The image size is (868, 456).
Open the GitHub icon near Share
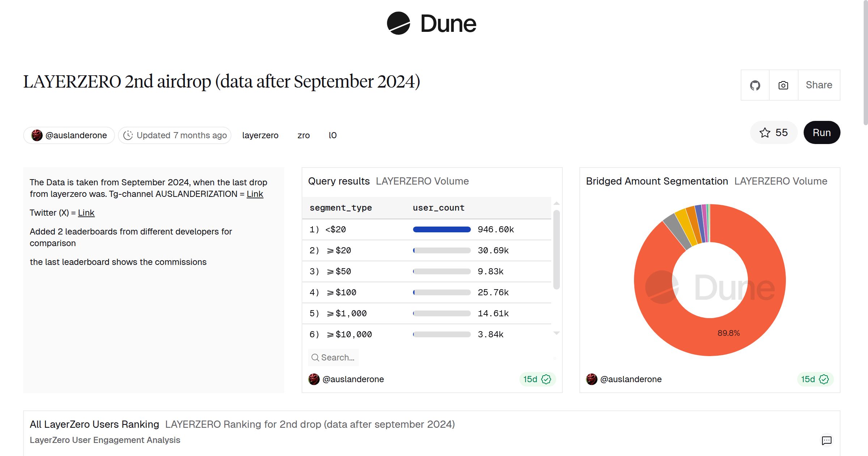coord(755,85)
